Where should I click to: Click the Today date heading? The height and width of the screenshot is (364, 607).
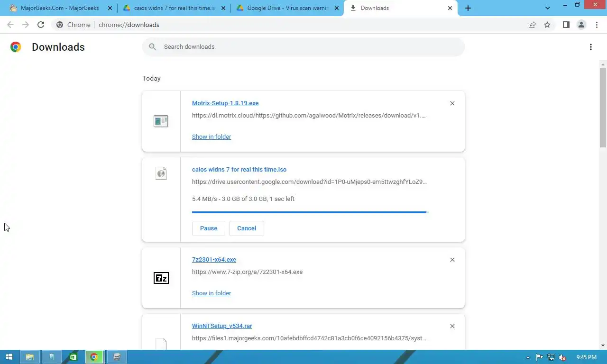pyautogui.click(x=151, y=79)
